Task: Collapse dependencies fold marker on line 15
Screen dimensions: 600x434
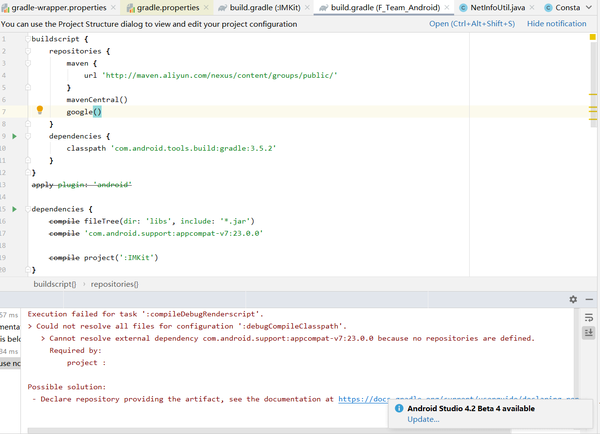Action: click(x=28, y=209)
